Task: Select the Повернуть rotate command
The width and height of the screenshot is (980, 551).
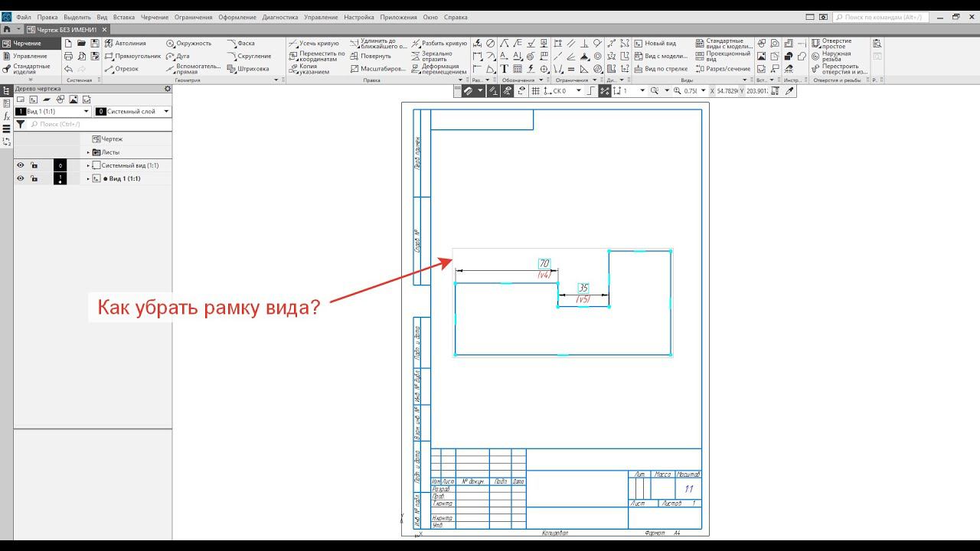Action: [x=371, y=56]
